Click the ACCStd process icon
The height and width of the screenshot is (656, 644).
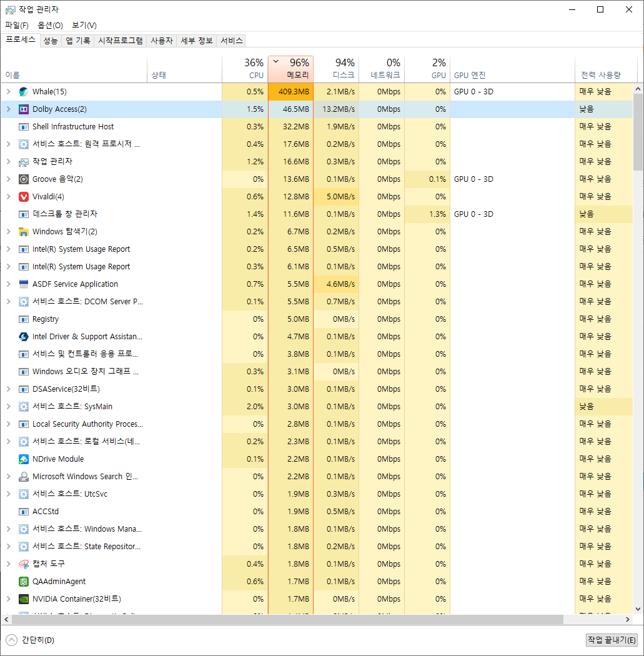[x=24, y=512]
